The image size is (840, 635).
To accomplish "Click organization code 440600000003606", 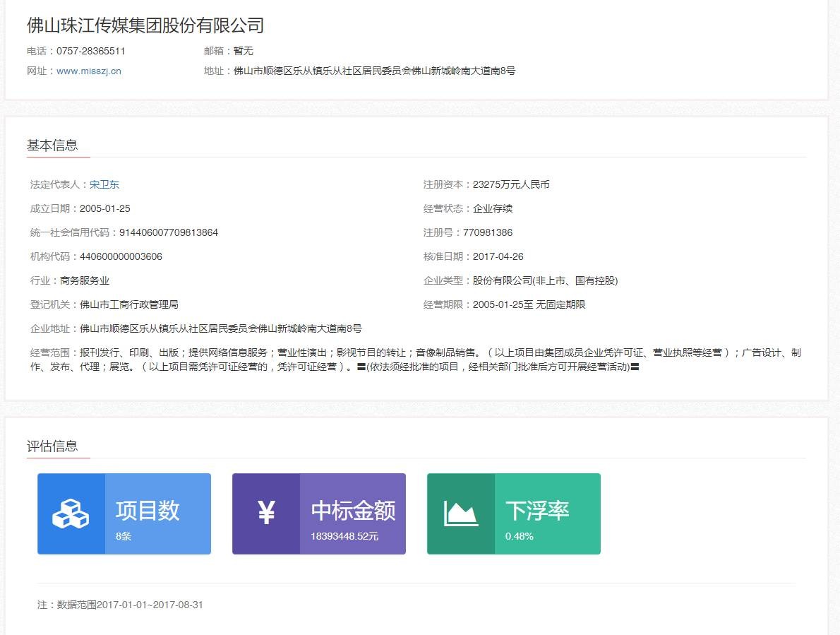I will point(121,256).
